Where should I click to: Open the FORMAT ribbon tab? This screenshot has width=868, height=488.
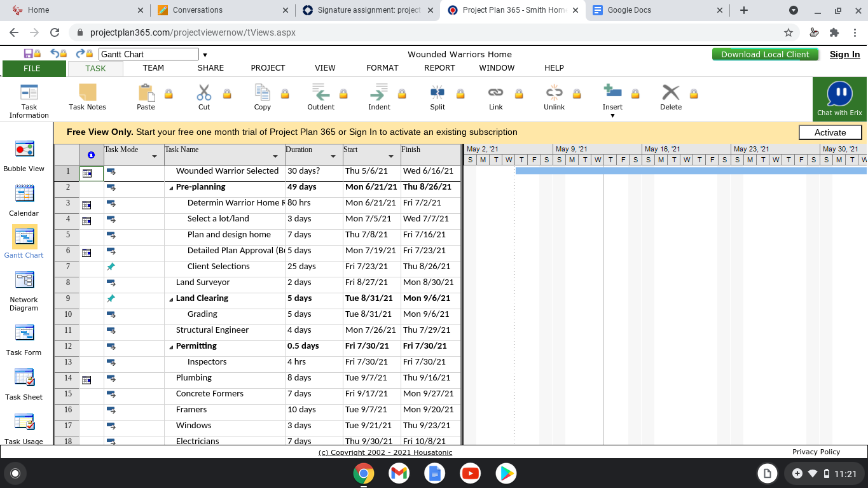382,68
